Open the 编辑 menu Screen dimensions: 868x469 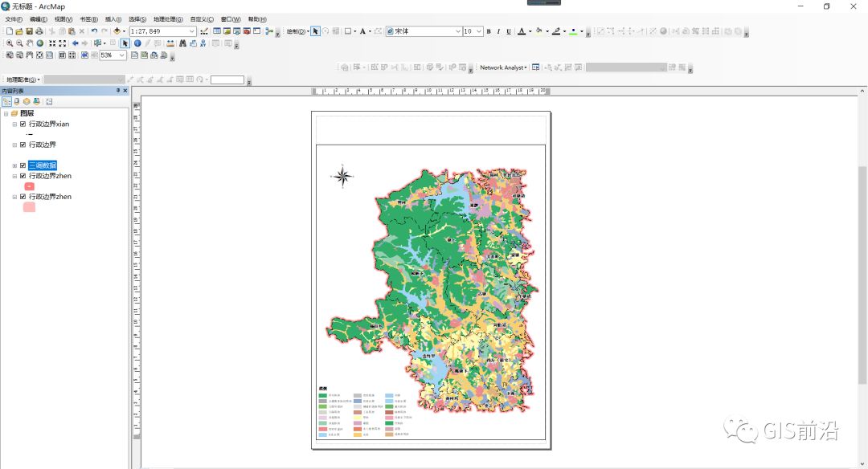pos(39,19)
